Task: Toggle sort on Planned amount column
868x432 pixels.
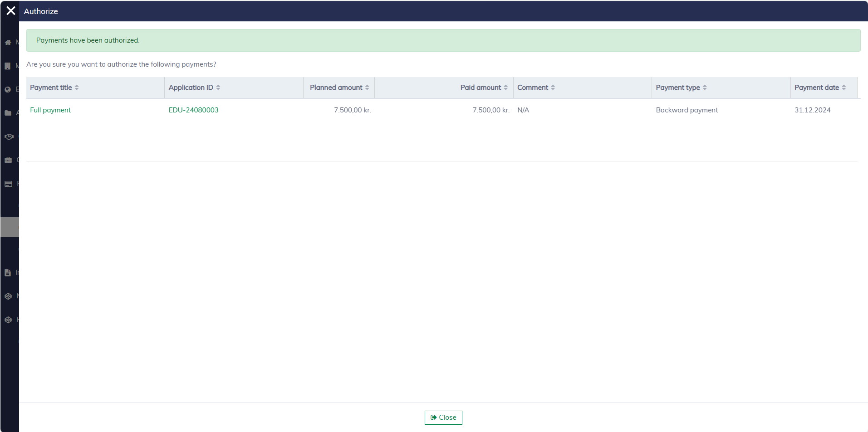Action: click(367, 87)
